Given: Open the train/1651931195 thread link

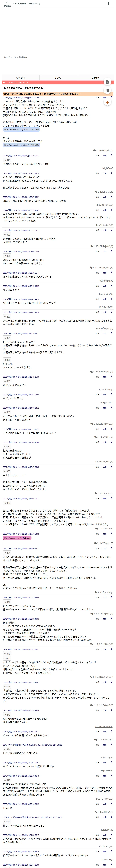Looking at the screenshot, I should point(21,129).
